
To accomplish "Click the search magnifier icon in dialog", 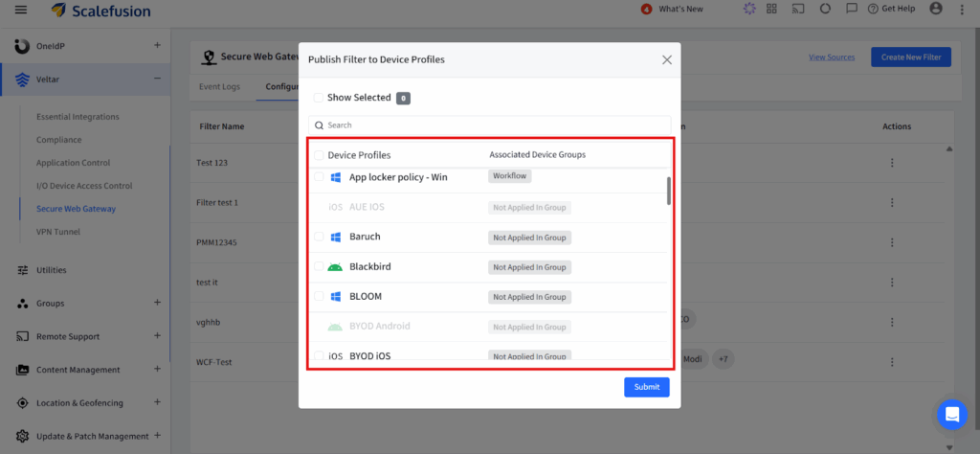I will tap(319, 125).
